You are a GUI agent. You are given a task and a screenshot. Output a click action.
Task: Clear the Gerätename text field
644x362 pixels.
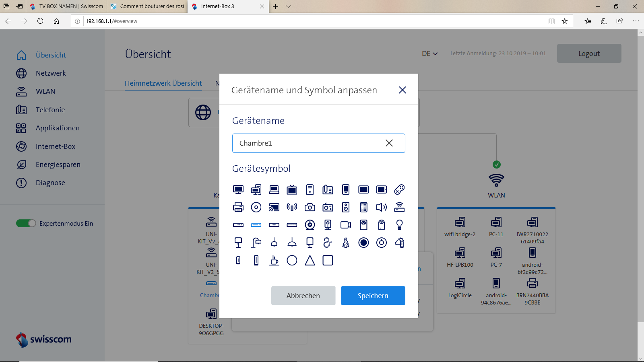389,143
